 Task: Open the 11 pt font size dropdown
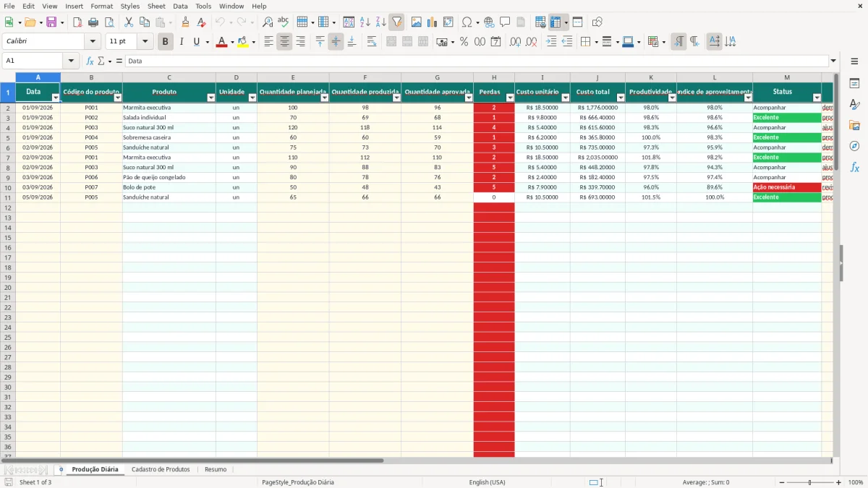point(145,42)
